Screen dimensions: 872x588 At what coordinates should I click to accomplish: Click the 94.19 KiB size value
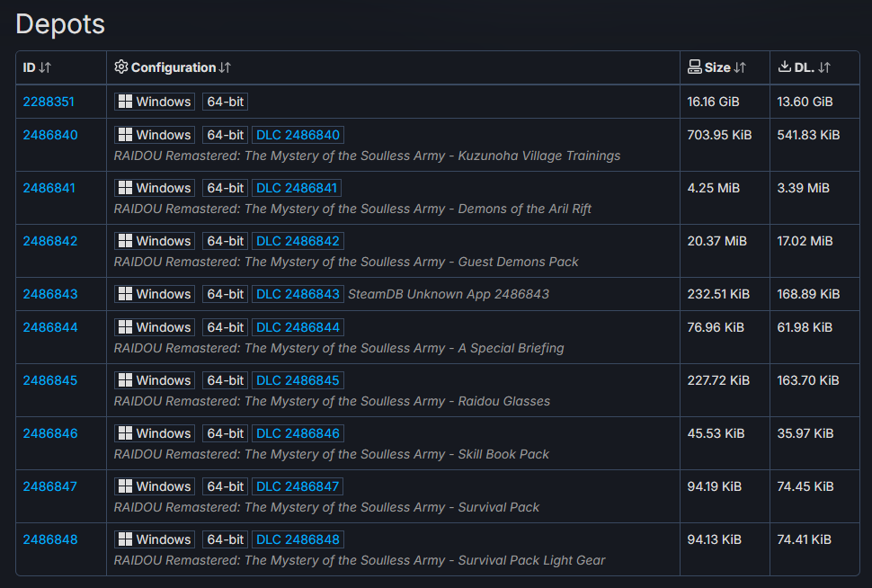(715, 486)
